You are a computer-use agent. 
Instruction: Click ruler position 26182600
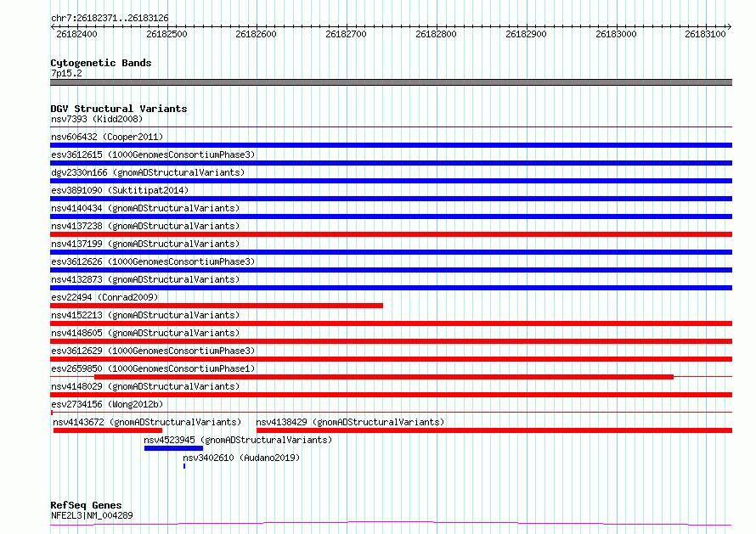pyautogui.click(x=256, y=34)
